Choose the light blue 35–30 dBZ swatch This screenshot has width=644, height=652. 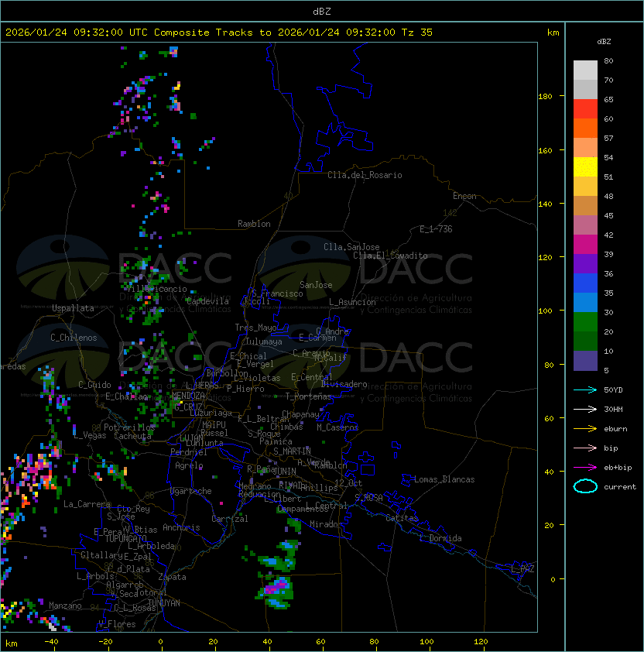(585, 303)
